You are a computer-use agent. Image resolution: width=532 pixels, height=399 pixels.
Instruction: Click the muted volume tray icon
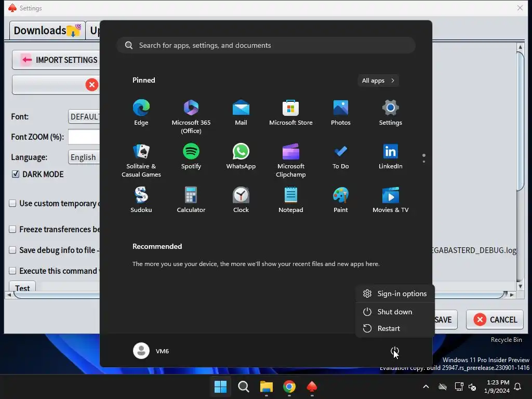pyautogui.click(x=472, y=387)
